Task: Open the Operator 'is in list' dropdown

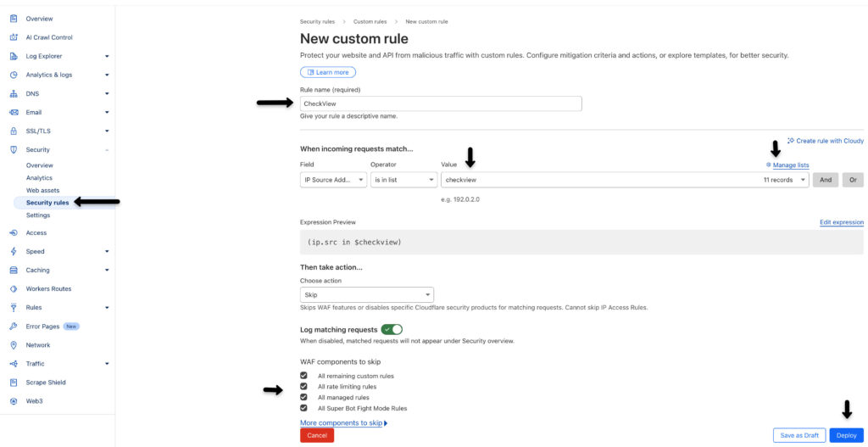Action: 403,180
